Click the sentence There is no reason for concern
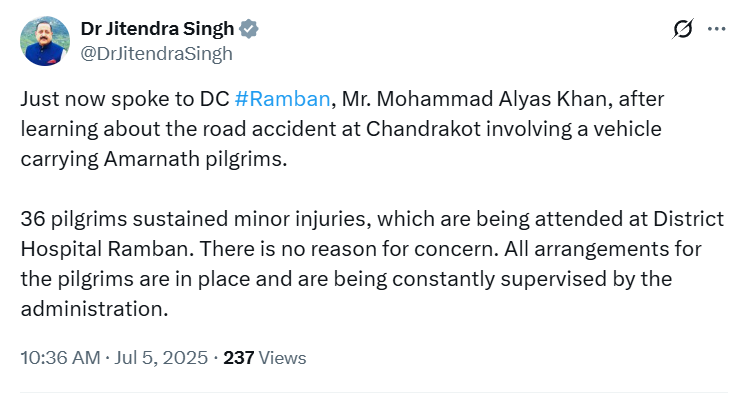 [349, 249]
